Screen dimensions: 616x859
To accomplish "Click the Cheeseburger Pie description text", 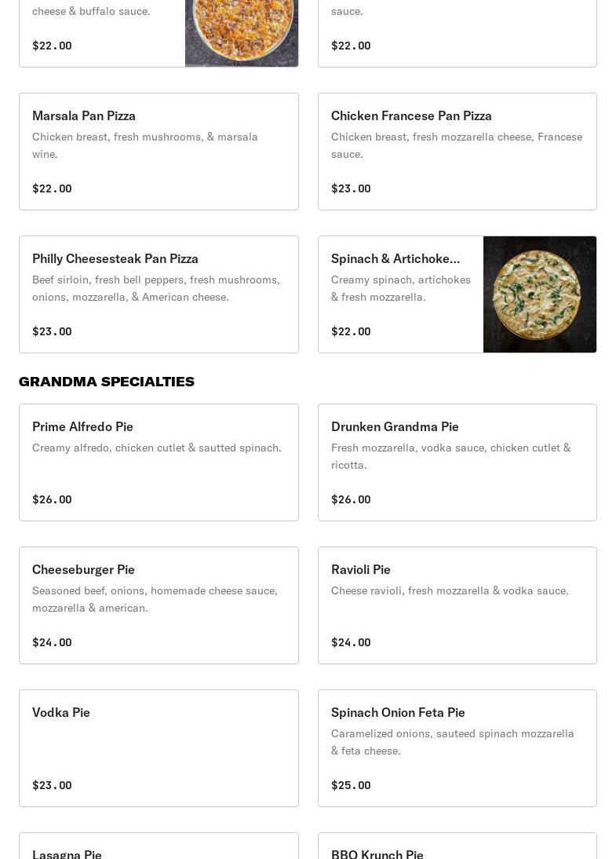I will [x=155, y=599].
